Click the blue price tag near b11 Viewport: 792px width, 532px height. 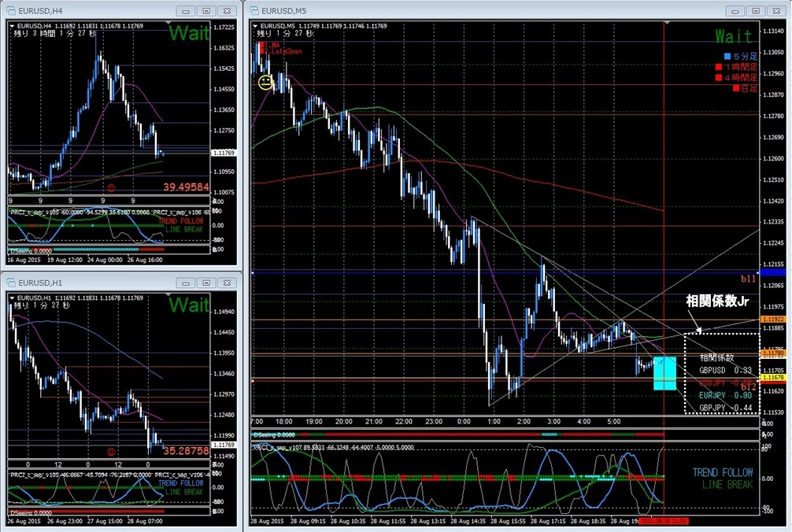pos(773,272)
